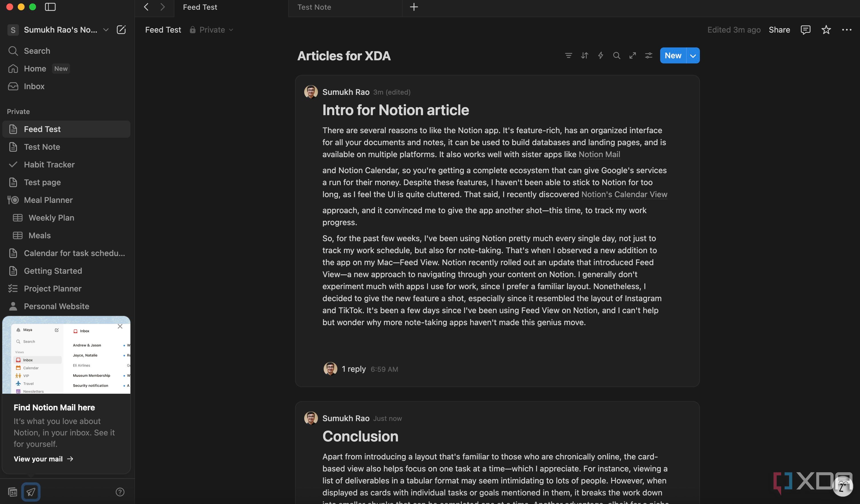Open Project Planner page
The width and height of the screenshot is (860, 504).
pyautogui.click(x=66, y=289)
